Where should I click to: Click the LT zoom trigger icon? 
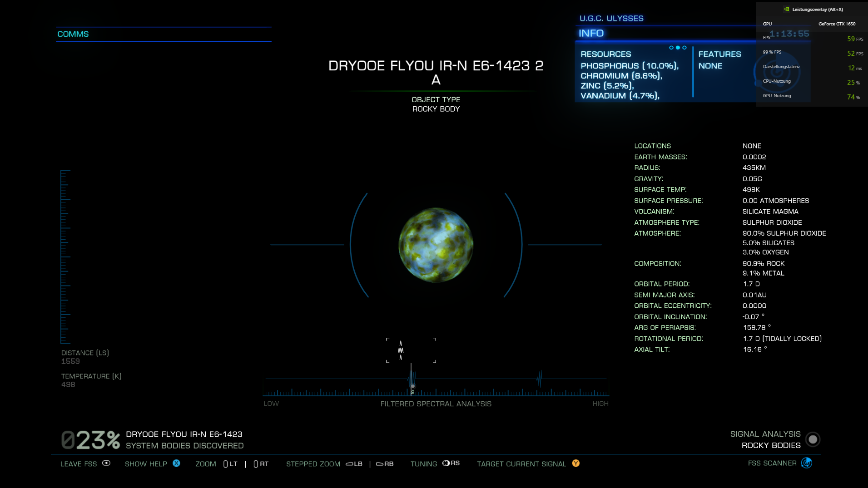coord(226,464)
